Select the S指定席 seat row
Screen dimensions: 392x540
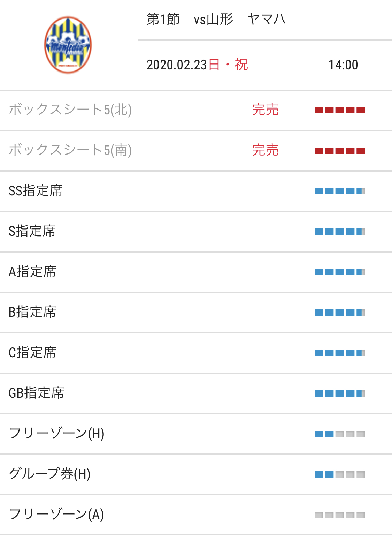[x=196, y=232]
